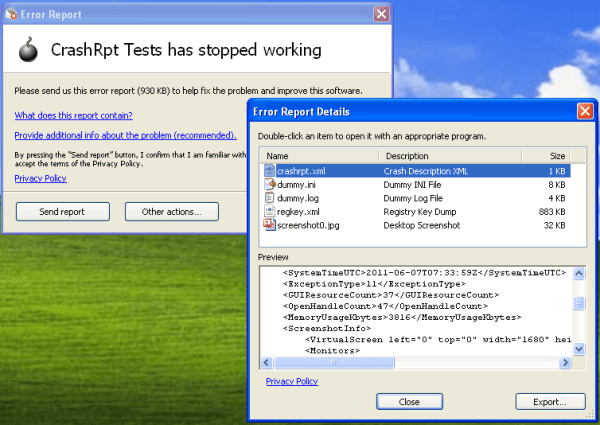
Task: Sort the file list by Name column
Action: tap(318, 156)
